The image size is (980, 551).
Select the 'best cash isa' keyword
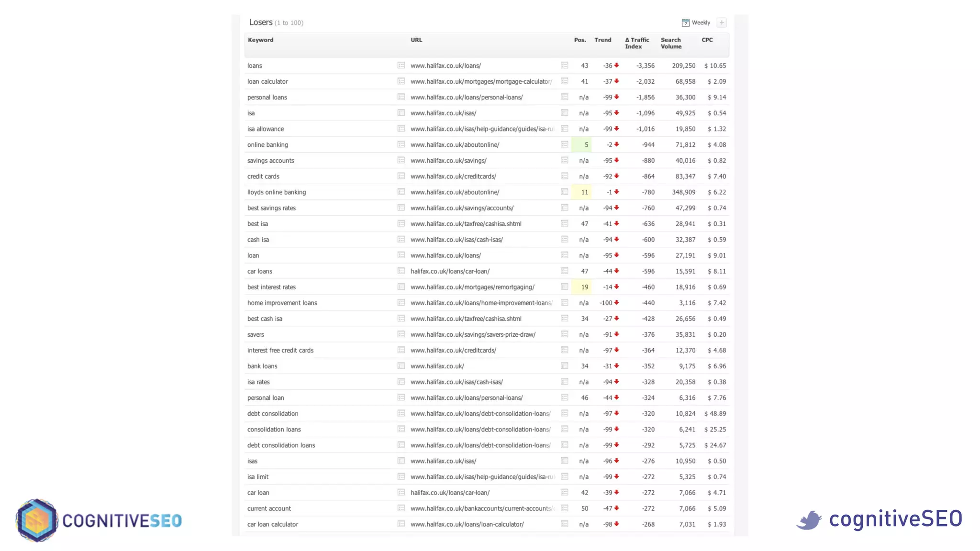265,319
